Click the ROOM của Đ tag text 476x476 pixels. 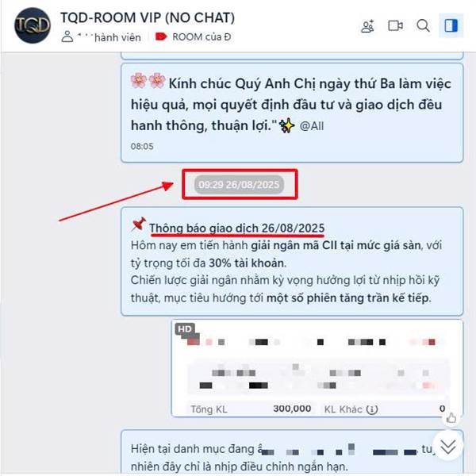click(202, 37)
